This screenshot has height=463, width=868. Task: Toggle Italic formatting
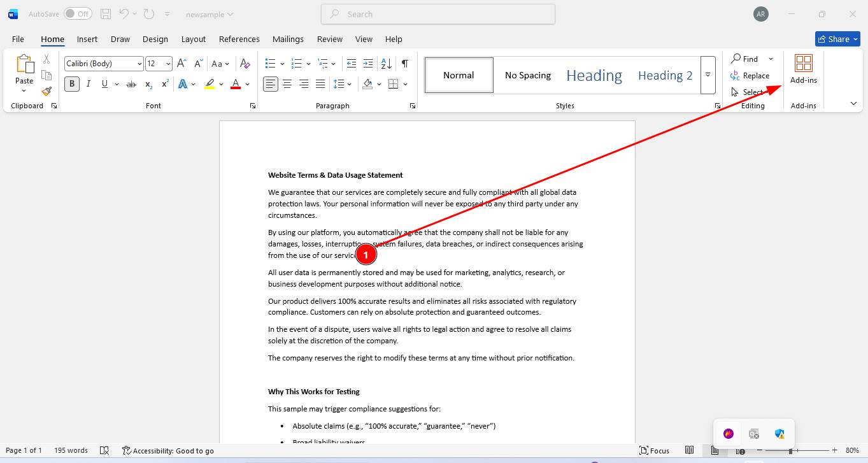pos(88,84)
